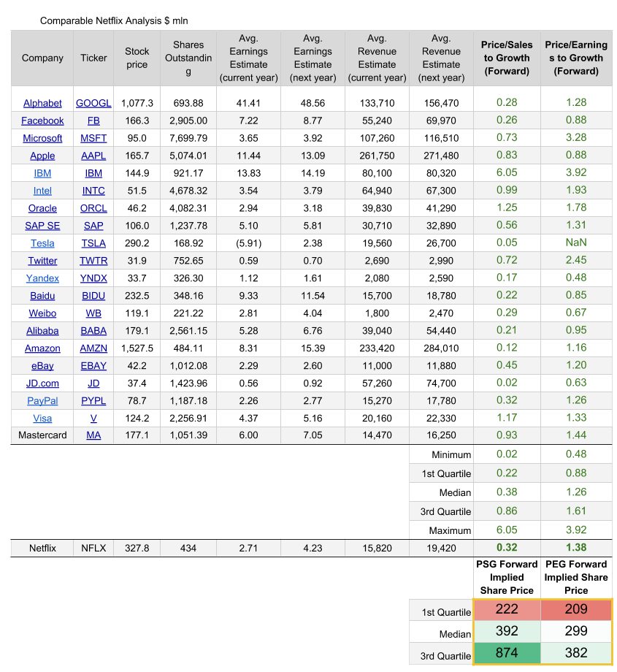Open the MSFT ticker link
Screen dimensions: 617x672
tap(93, 139)
